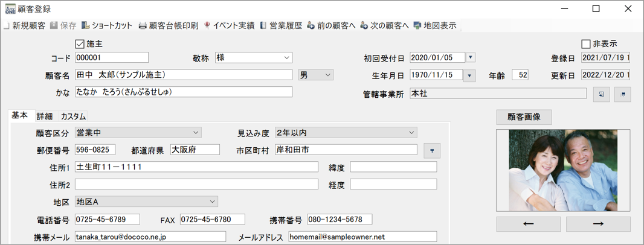Image resolution: width=644 pixels, height=245 pixels.
Task: Click the 住所1 field
Action: click(x=197, y=167)
